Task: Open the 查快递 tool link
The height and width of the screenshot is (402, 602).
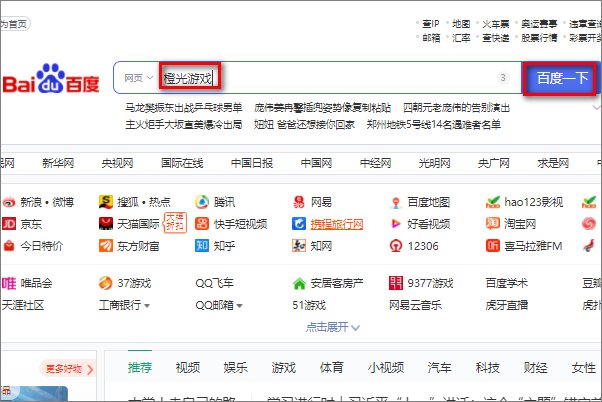Action: click(x=496, y=38)
